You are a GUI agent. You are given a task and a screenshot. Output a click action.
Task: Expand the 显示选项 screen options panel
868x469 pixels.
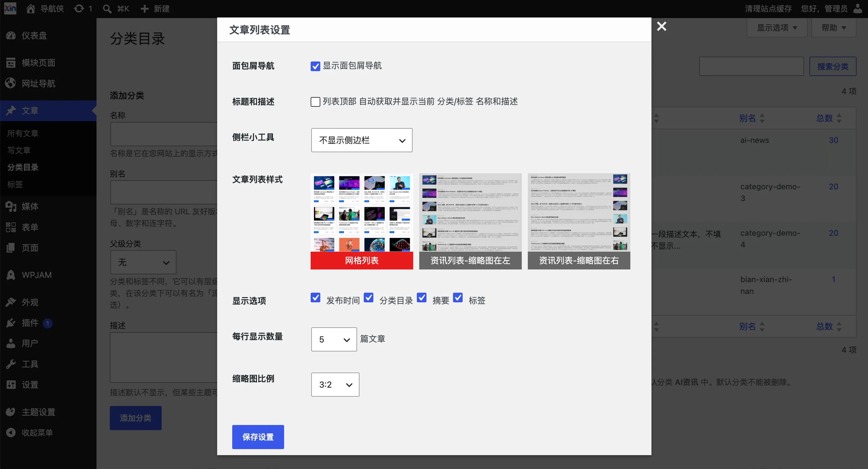(x=777, y=28)
